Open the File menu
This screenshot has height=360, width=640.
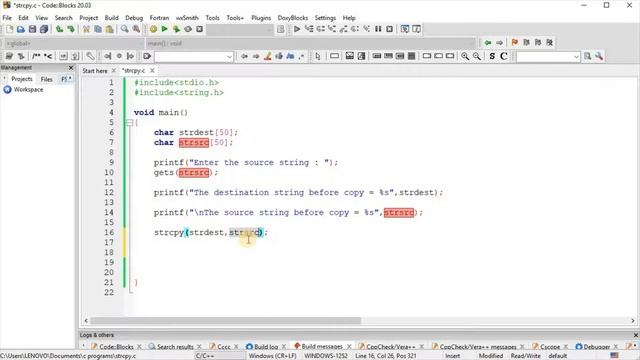pos(7,18)
